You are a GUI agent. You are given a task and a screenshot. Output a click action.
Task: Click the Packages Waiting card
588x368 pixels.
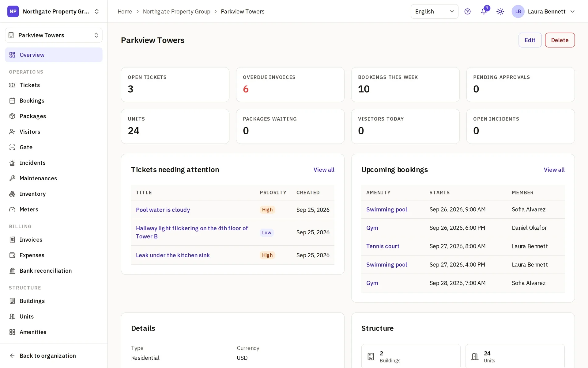(290, 126)
